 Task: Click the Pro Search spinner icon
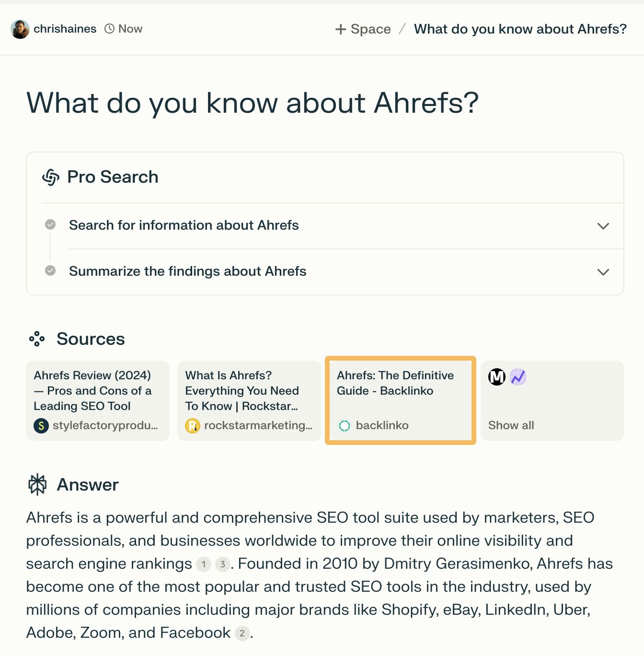click(x=51, y=177)
